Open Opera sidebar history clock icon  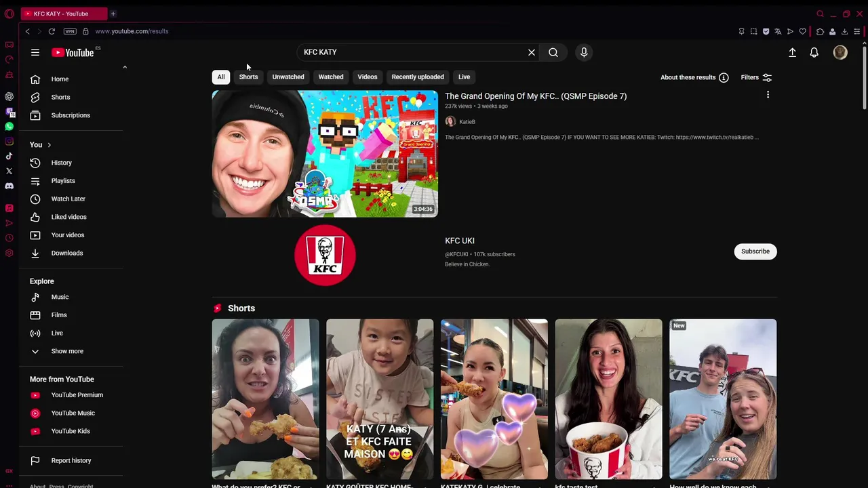[x=9, y=238]
